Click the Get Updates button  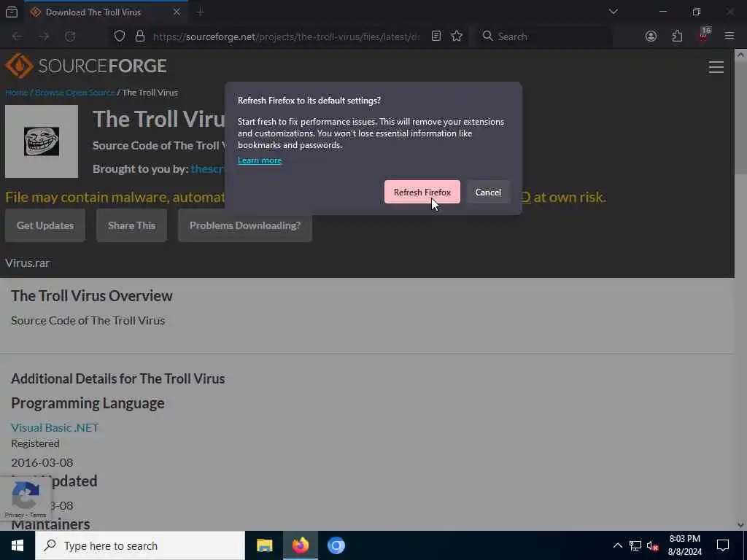[45, 225]
